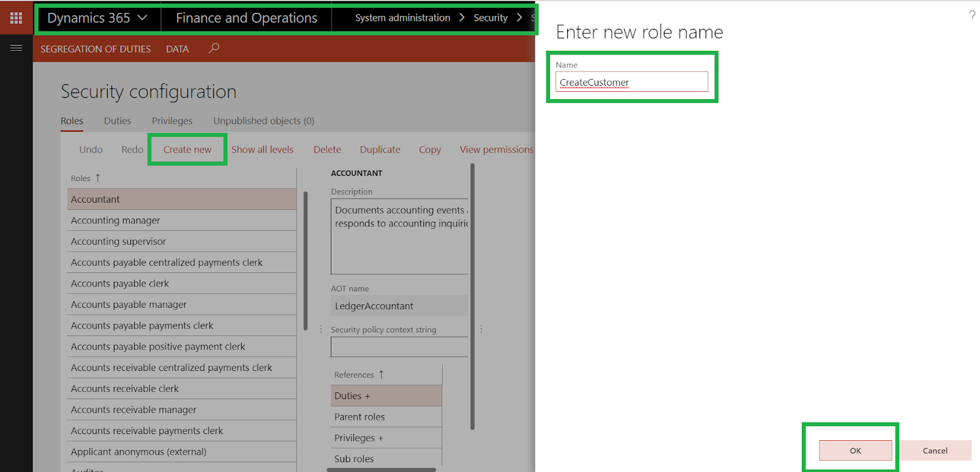Select Accounts receivable manager role
The height and width of the screenshot is (472, 980).
pos(182,410)
